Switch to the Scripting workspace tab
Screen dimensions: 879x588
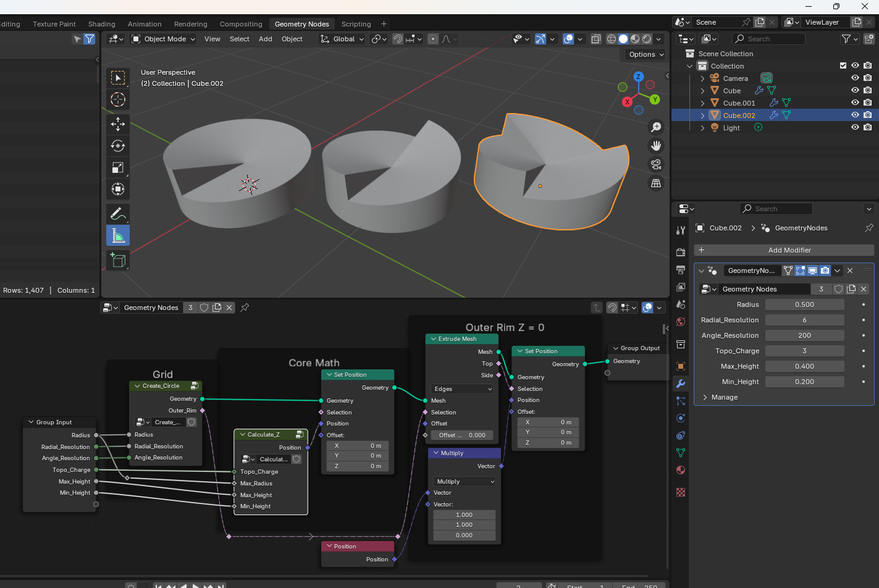coord(356,24)
